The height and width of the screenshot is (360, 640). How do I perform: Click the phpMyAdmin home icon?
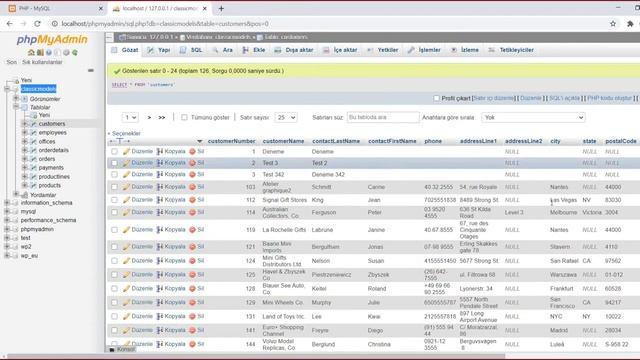click(x=31, y=53)
